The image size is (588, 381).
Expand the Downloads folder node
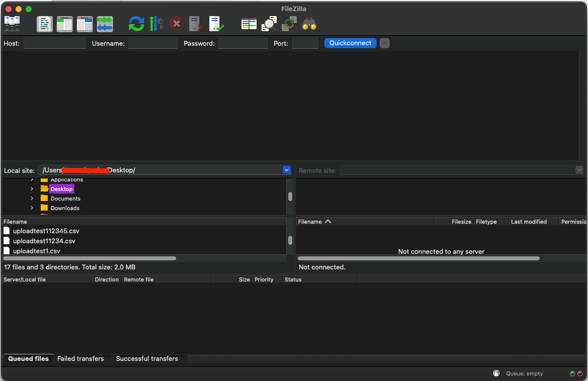[32, 208]
